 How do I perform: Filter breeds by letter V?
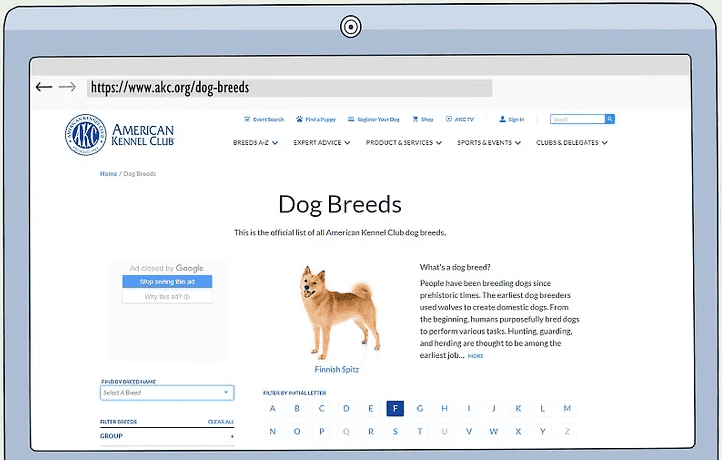point(469,431)
